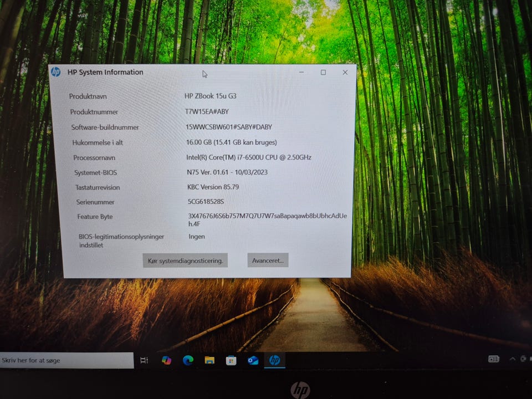Viewport: 532px width, 399px height.
Task: Expand the hidden system tray icons chevron
Action: 512,359
